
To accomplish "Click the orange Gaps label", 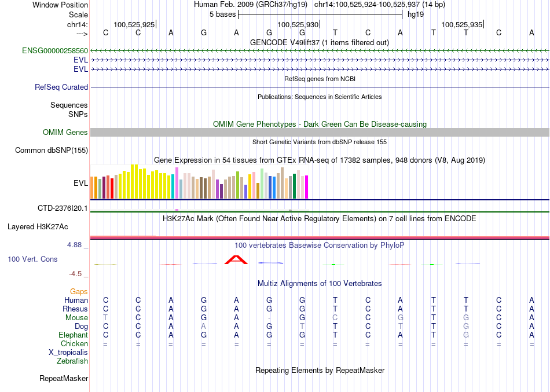I will tap(79, 292).
